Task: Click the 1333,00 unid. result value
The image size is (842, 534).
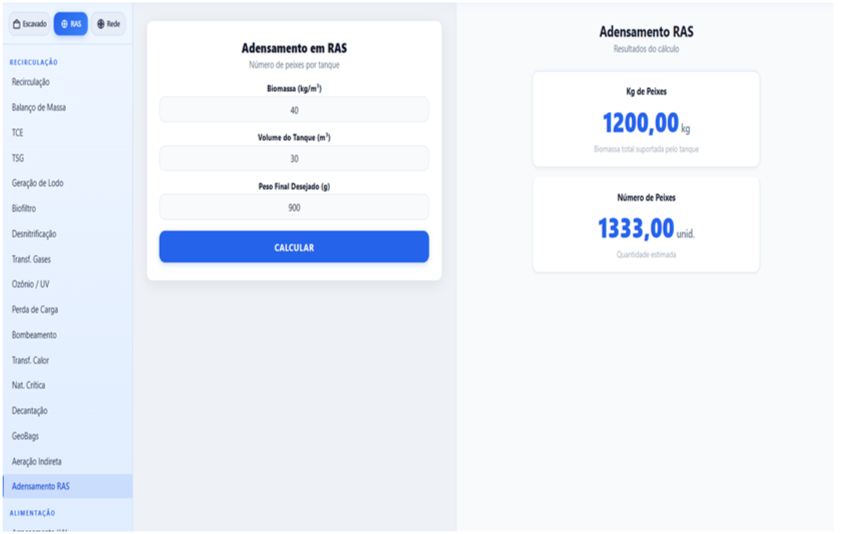Action: click(646, 228)
